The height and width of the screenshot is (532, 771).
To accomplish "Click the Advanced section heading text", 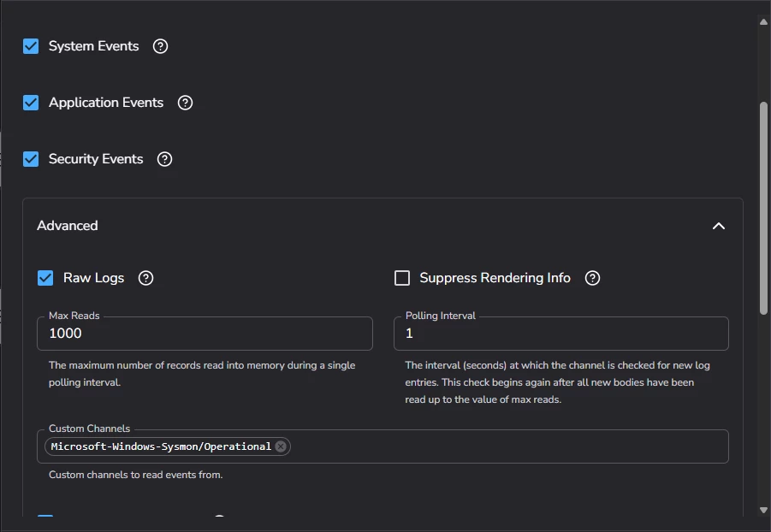I will pyautogui.click(x=68, y=226).
